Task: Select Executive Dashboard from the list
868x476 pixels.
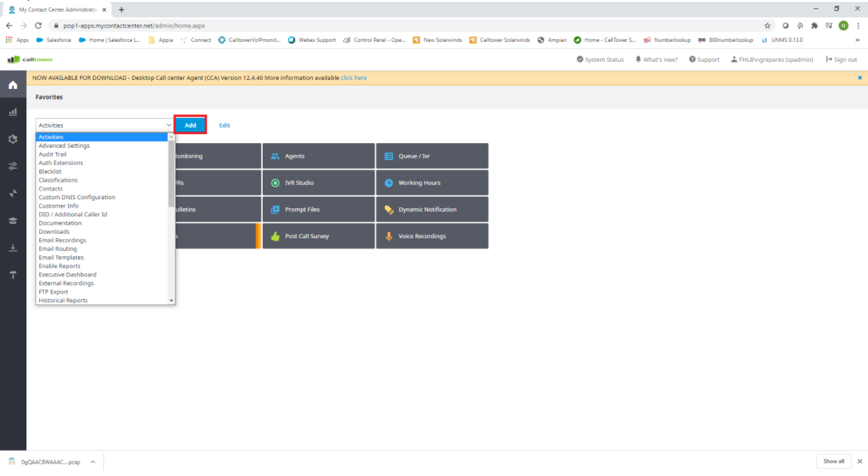Action: [x=67, y=275]
